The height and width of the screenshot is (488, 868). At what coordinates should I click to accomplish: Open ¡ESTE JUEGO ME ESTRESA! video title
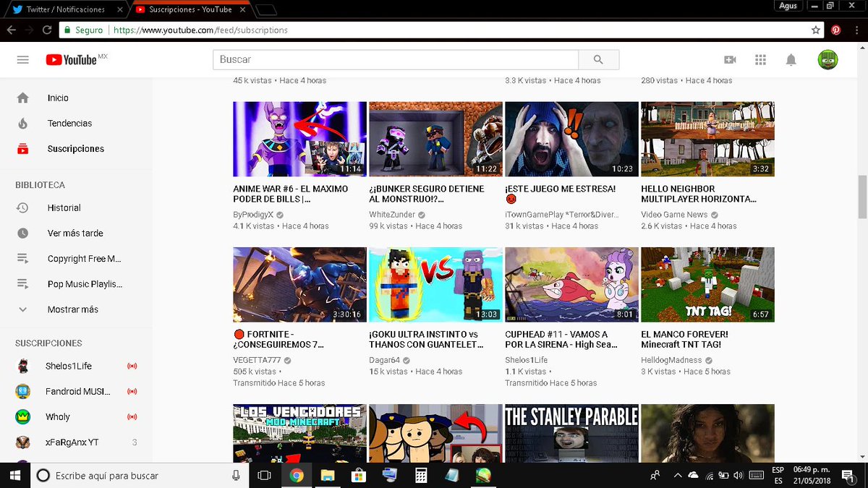point(561,194)
